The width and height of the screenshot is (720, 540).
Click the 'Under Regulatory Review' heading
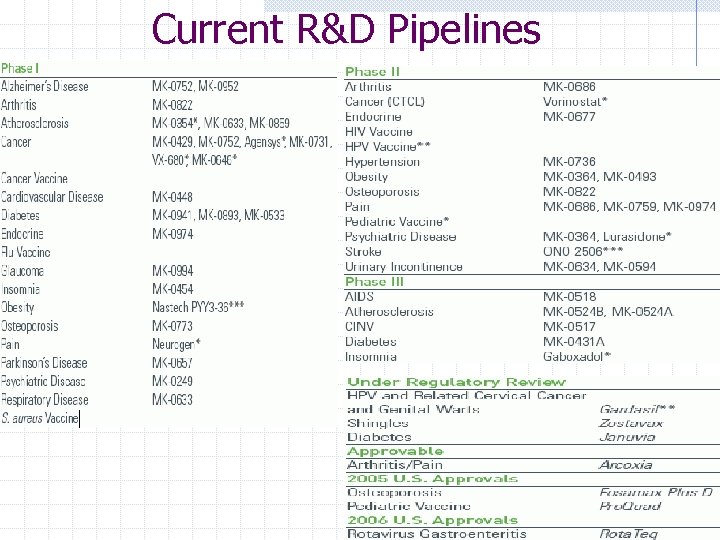pyautogui.click(x=456, y=382)
